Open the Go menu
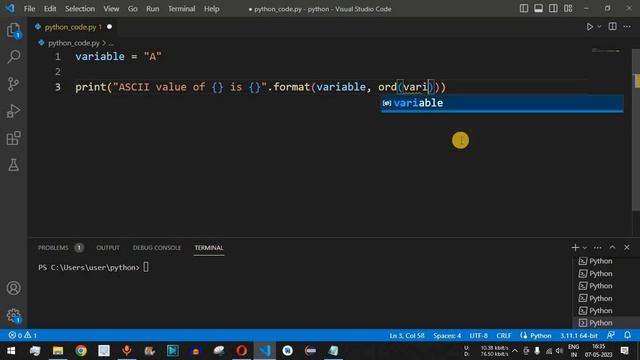 (x=133, y=9)
